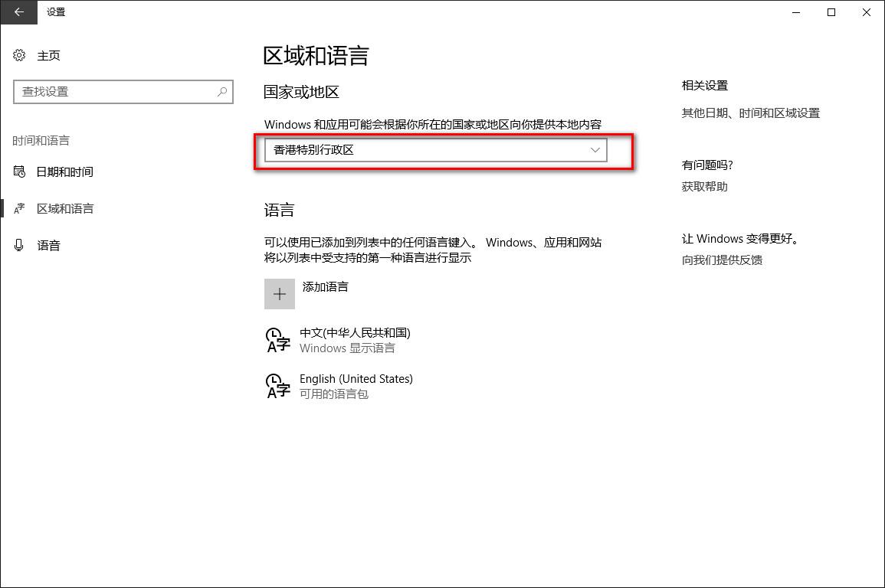Click the plus icon to add language
The width and height of the screenshot is (885, 588).
(x=280, y=294)
